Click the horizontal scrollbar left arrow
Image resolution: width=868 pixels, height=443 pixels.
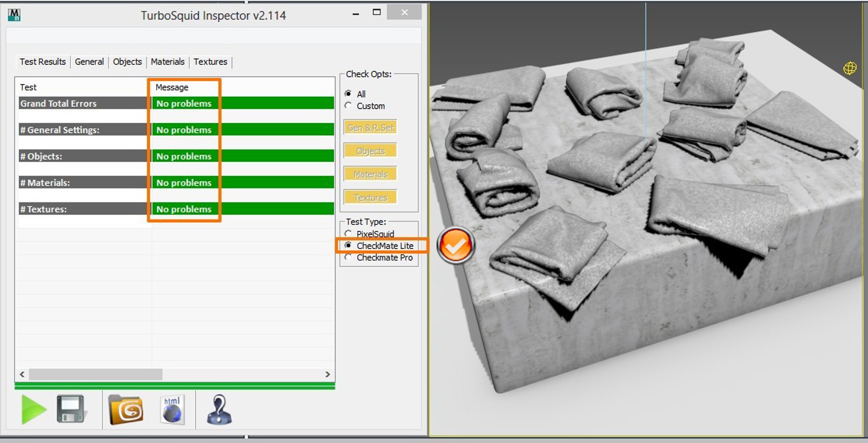coord(22,374)
